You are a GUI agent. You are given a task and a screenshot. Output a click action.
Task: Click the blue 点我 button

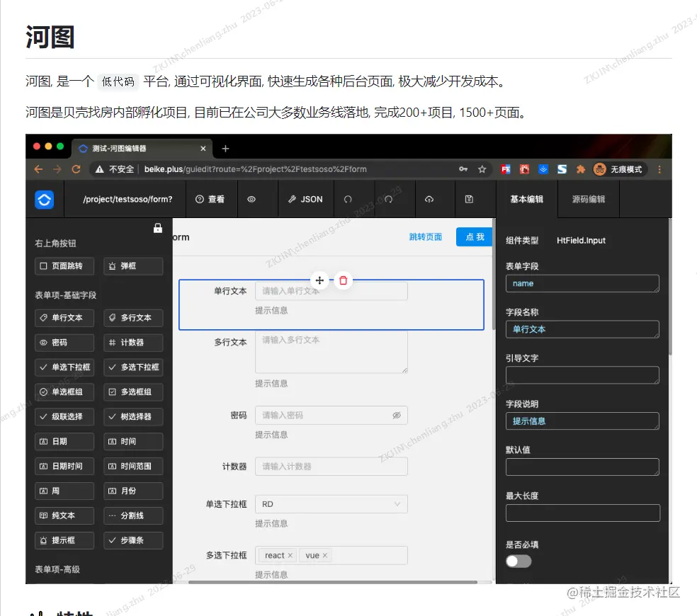pos(475,237)
